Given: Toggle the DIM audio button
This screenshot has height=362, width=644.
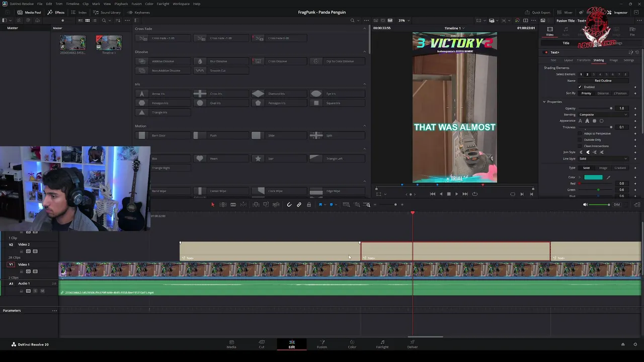Looking at the screenshot, I should point(616,205).
